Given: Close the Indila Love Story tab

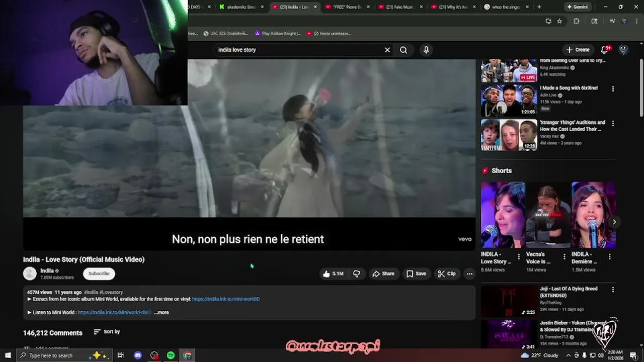Looking at the screenshot, I should (315, 7).
